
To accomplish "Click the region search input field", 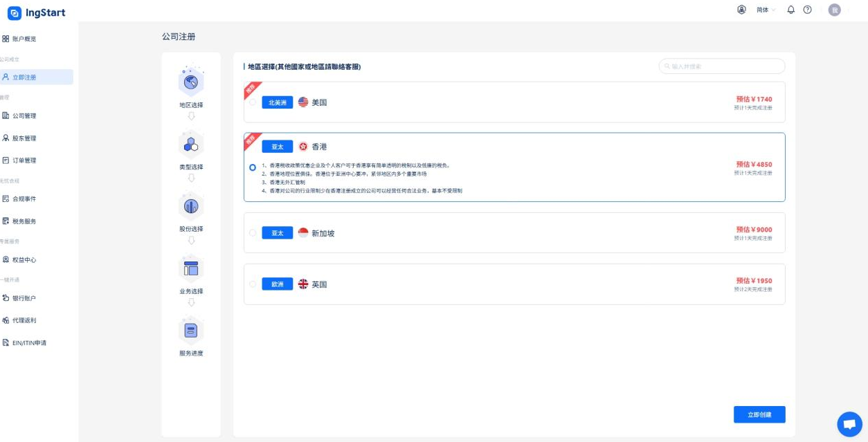I will (x=722, y=66).
